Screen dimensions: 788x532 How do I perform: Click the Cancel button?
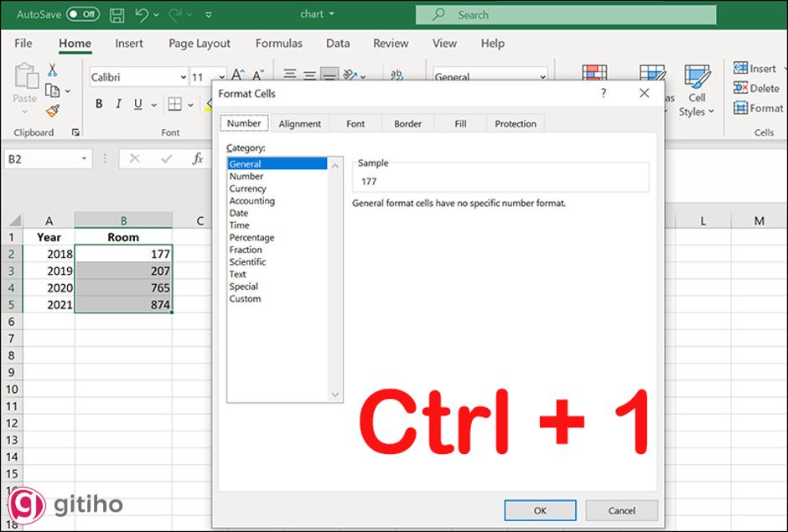tap(622, 510)
